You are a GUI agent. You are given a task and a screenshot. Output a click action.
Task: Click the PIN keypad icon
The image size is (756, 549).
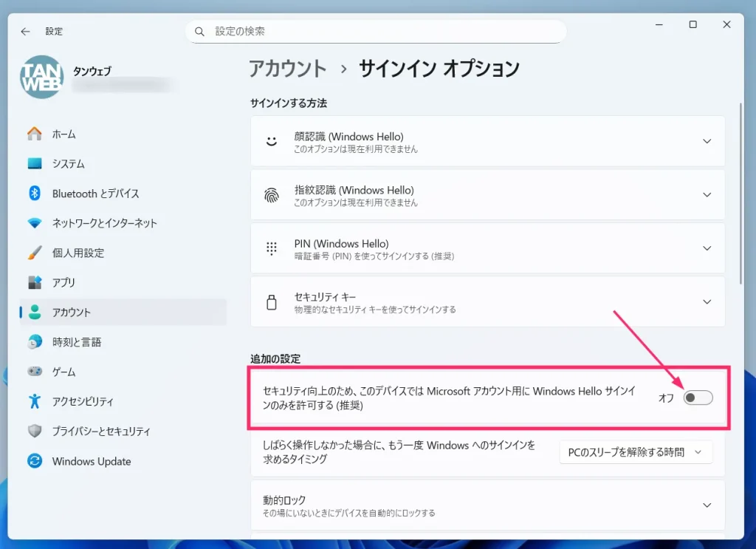click(x=272, y=248)
